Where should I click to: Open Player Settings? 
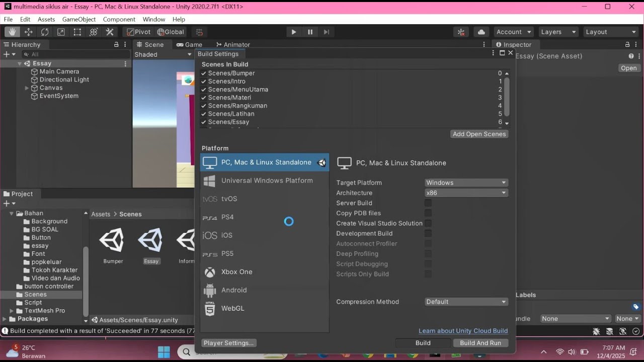coord(228,343)
